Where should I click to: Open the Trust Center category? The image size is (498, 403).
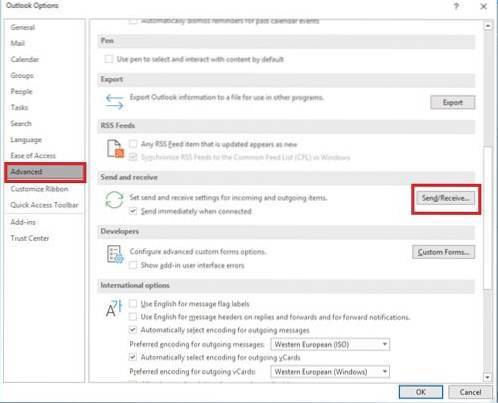coord(30,238)
